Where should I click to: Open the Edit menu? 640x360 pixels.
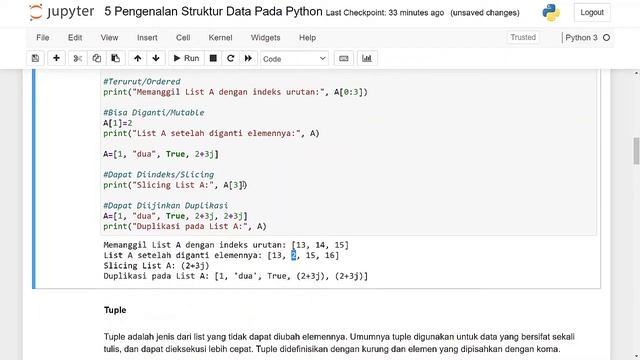point(75,38)
